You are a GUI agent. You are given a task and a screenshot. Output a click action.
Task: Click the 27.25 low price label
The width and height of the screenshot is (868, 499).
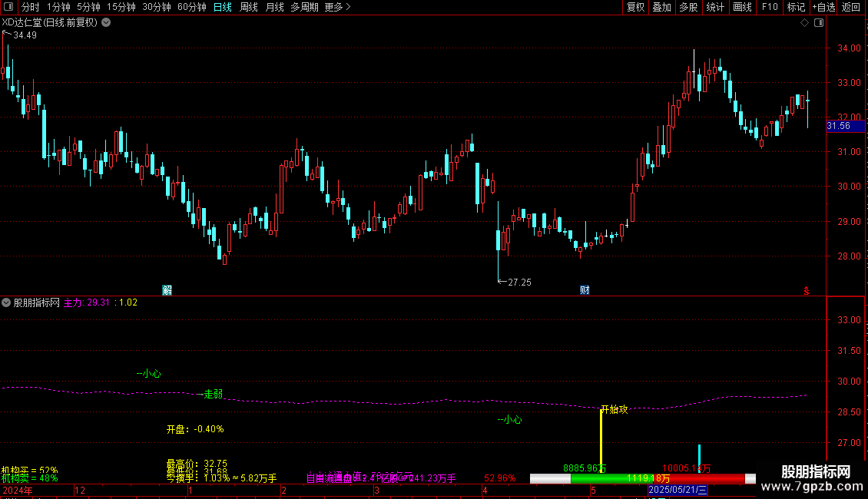pos(519,283)
